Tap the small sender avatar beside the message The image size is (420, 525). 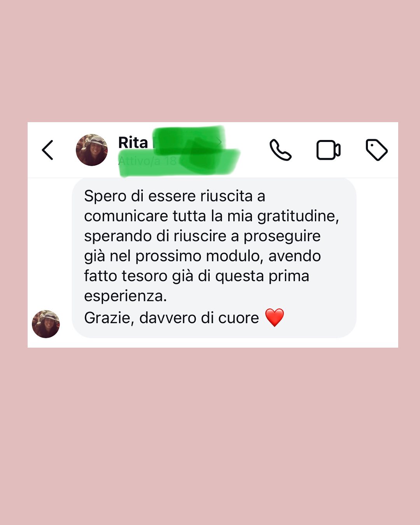[46, 324]
